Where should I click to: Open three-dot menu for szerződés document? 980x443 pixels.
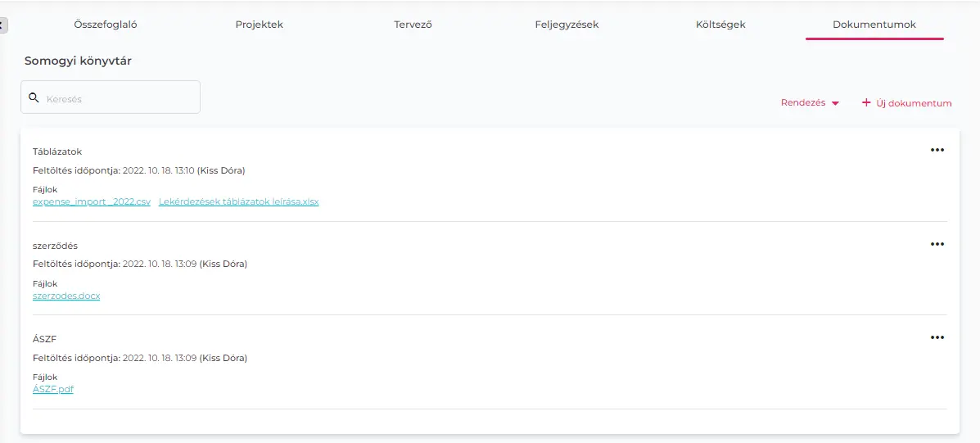(x=937, y=244)
